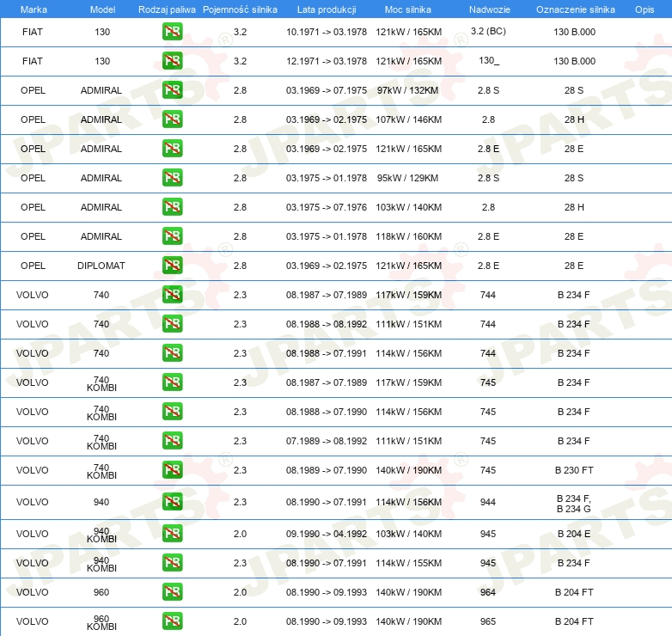Click the fuel icon in the FIAT 130 3.2 (BC) row

tap(172, 32)
